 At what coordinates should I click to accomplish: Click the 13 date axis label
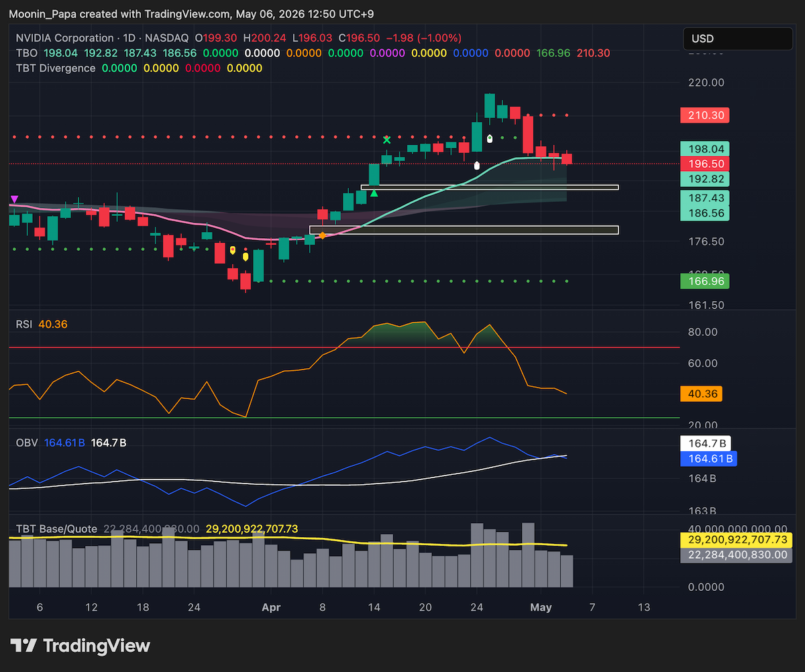point(644,608)
